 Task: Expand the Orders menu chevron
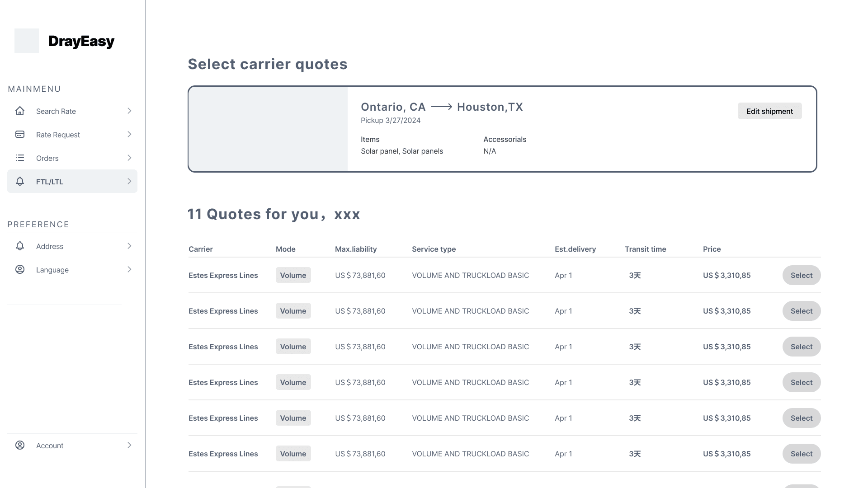tap(129, 158)
